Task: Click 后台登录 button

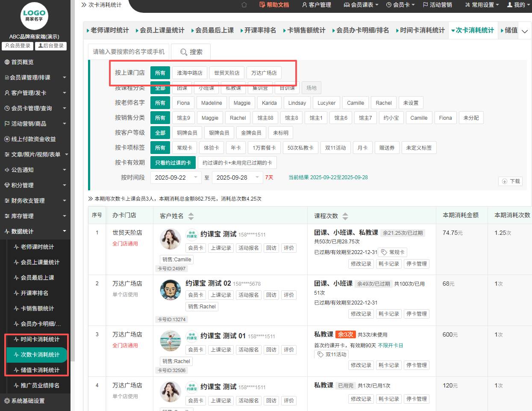Action: click(51, 46)
